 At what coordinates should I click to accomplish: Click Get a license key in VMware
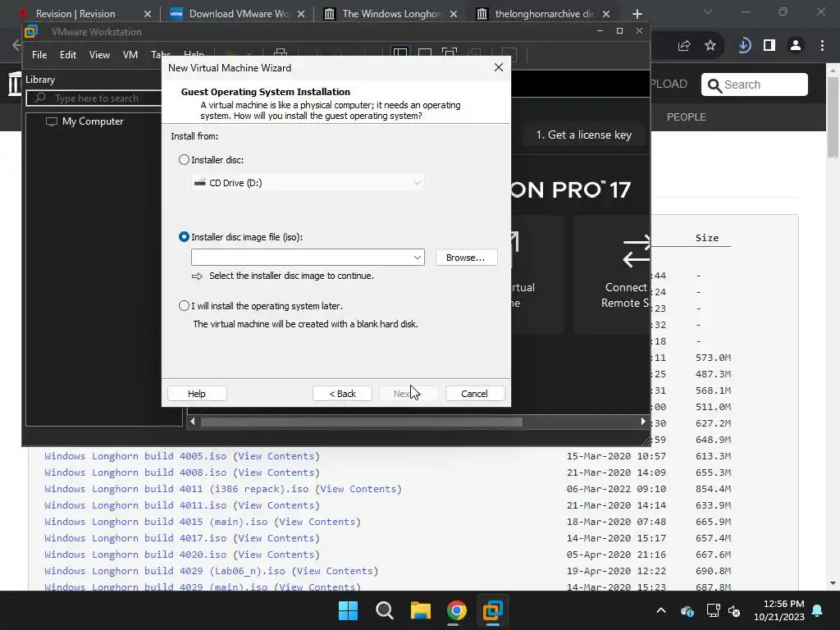tap(584, 135)
